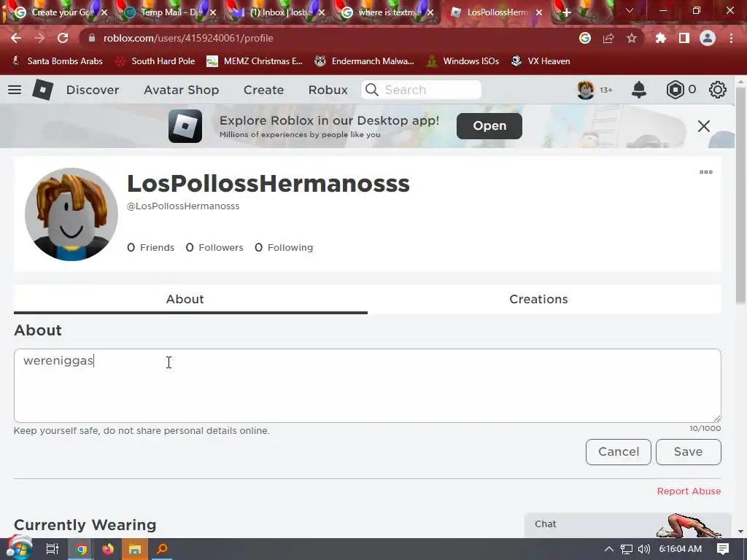Show hidden system tray icons

[608, 549]
